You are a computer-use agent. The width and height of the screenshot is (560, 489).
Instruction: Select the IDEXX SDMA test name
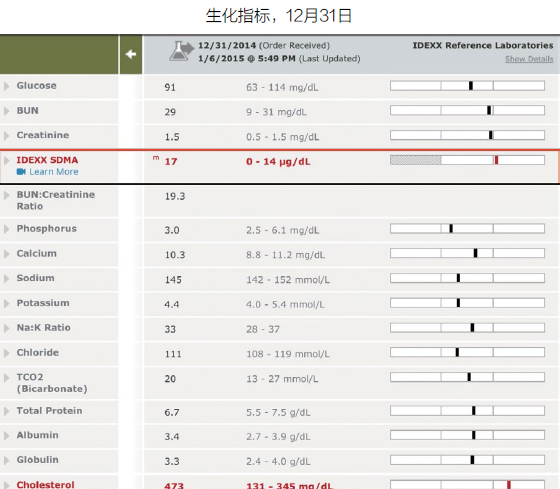coord(47,160)
